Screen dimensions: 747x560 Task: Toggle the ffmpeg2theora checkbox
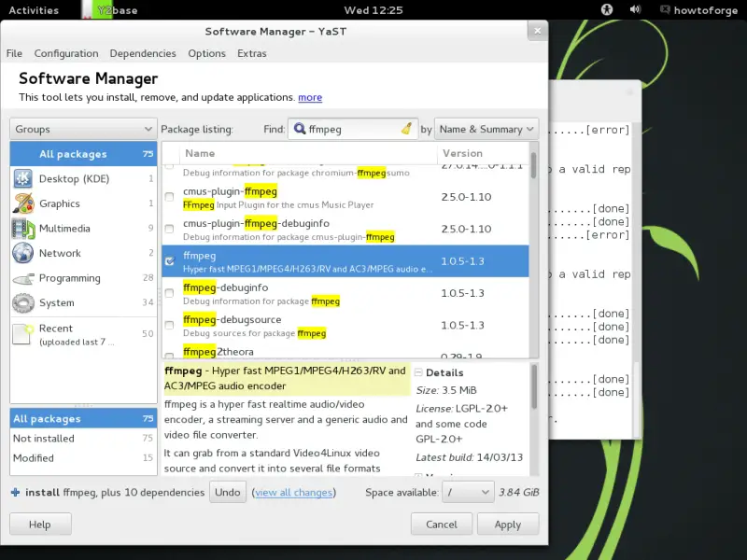(x=169, y=356)
